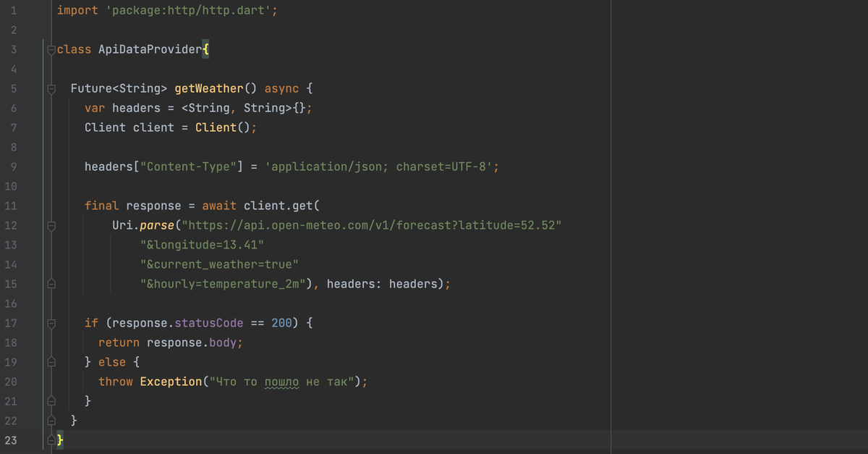Toggle the else fold marker on line 19

point(51,362)
